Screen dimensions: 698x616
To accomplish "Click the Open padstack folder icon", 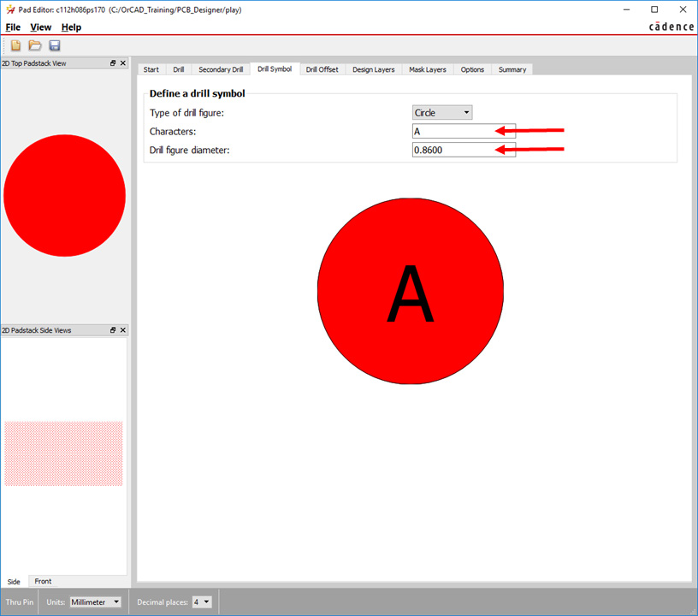I will [35, 45].
